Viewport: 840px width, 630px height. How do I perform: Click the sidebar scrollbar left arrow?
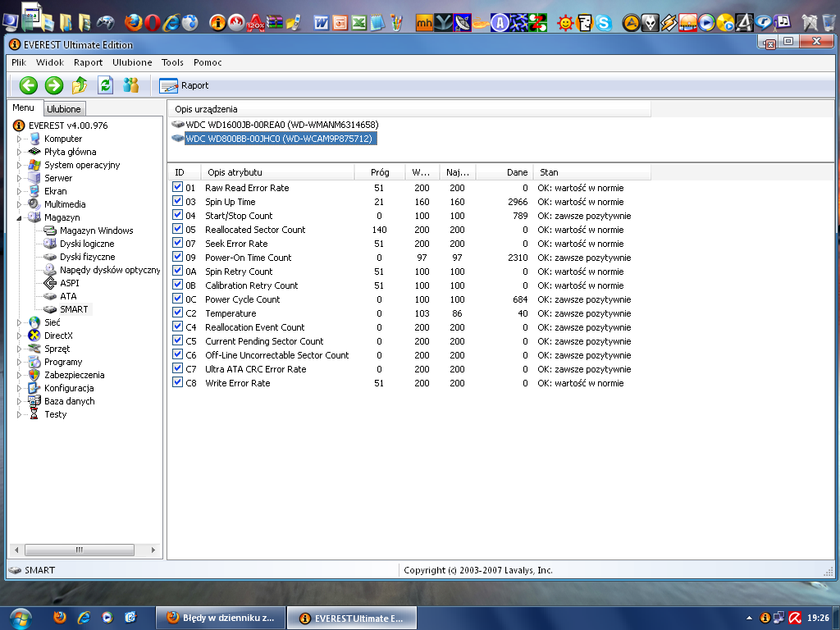tap(16, 550)
